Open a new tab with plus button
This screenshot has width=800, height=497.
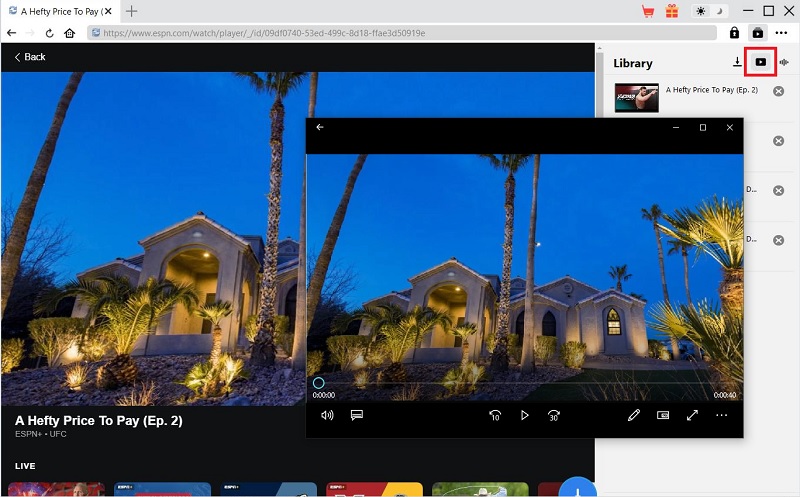[132, 11]
